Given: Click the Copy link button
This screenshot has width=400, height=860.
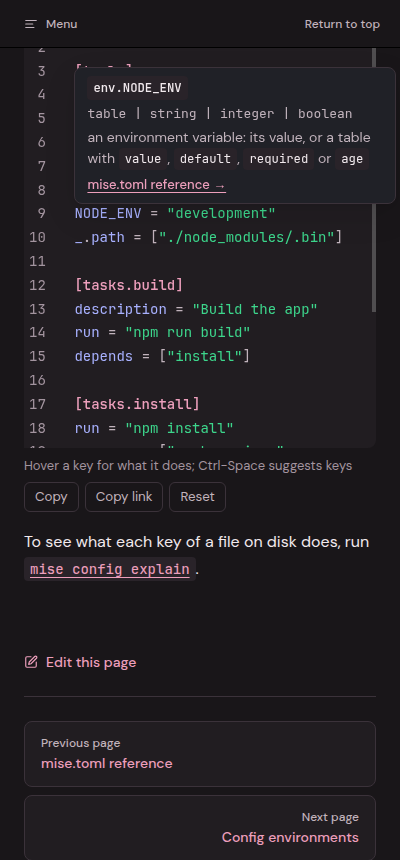Looking at the screenshot, I should point(124,497).
